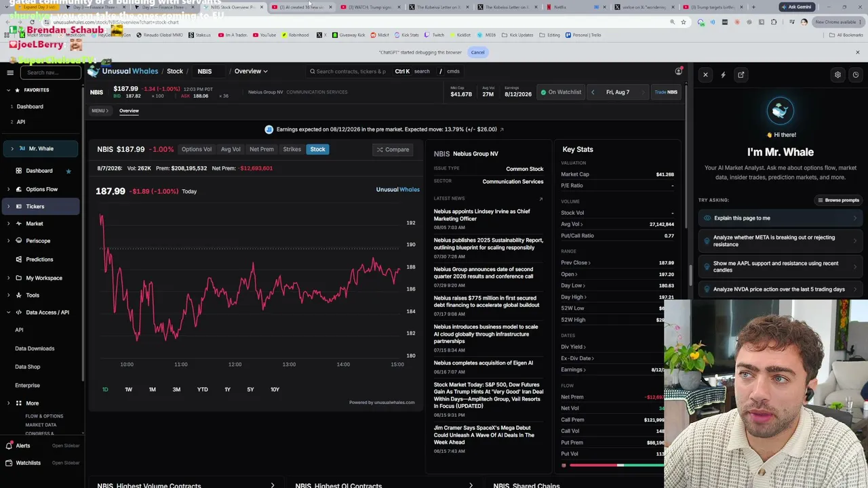
Task: Expand the MENU chevron under the ticker
Action: [x=100, y=110]
